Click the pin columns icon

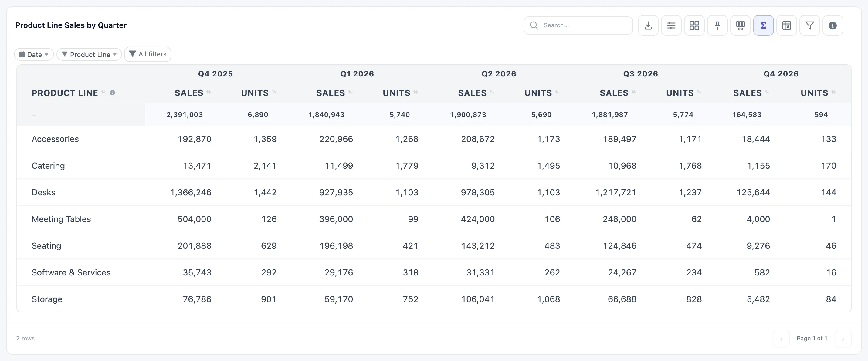click(x=717, y=25)
